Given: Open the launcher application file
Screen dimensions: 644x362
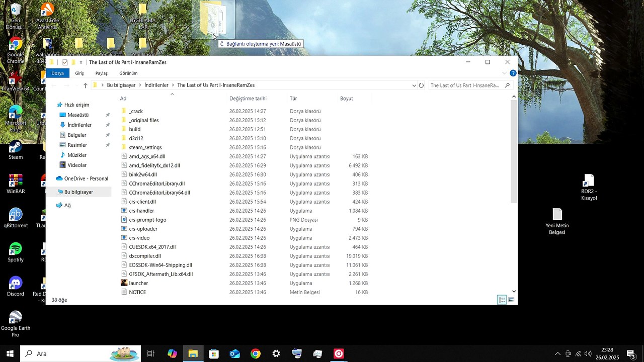Looking at the screenshot, I should point(138,283).
